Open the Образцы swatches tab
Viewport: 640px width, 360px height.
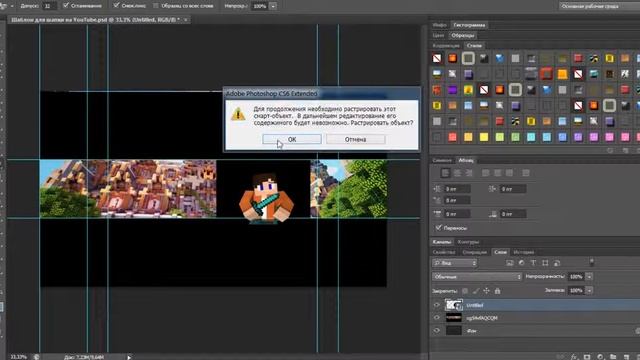(x=462, y=36)
